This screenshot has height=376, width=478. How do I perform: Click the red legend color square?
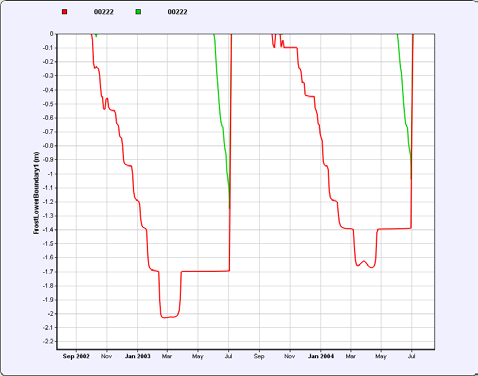coord(65,12)
